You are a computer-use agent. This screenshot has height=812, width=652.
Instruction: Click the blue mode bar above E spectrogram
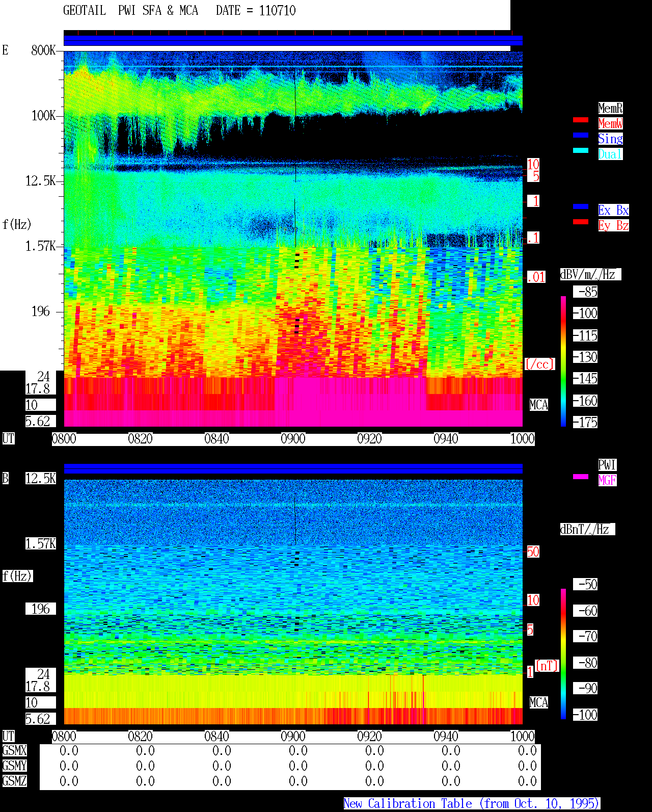tap(293, 40)
